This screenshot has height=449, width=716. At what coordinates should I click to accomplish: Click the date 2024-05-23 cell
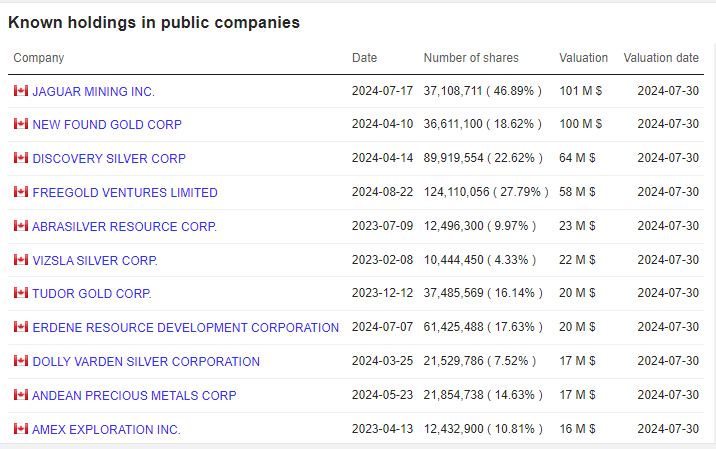click(382, 395)
